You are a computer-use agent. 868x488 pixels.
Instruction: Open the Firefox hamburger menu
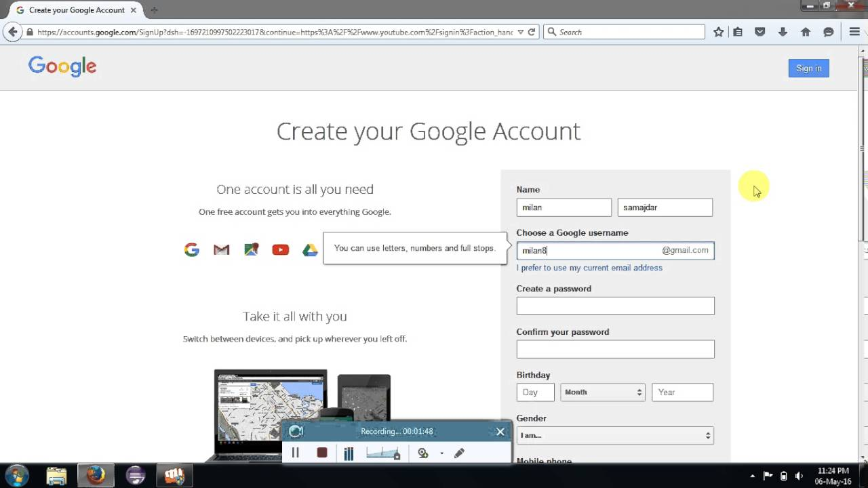pos(854,32)
